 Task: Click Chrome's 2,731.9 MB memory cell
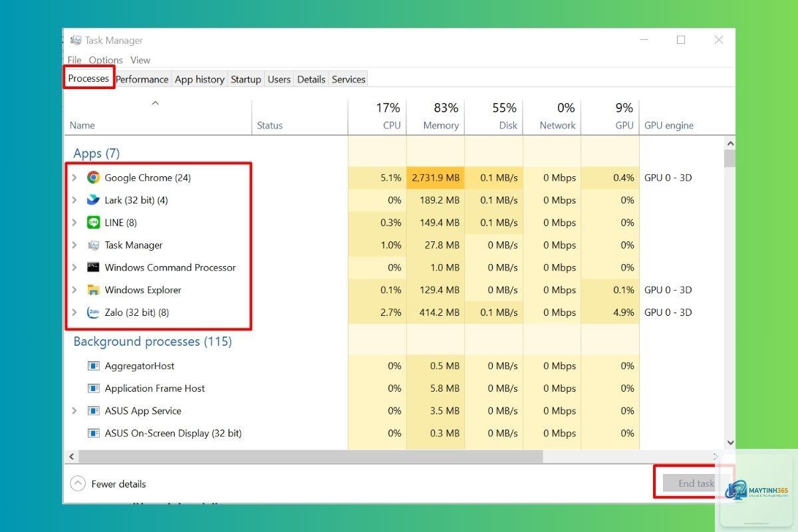pos(436,178)
